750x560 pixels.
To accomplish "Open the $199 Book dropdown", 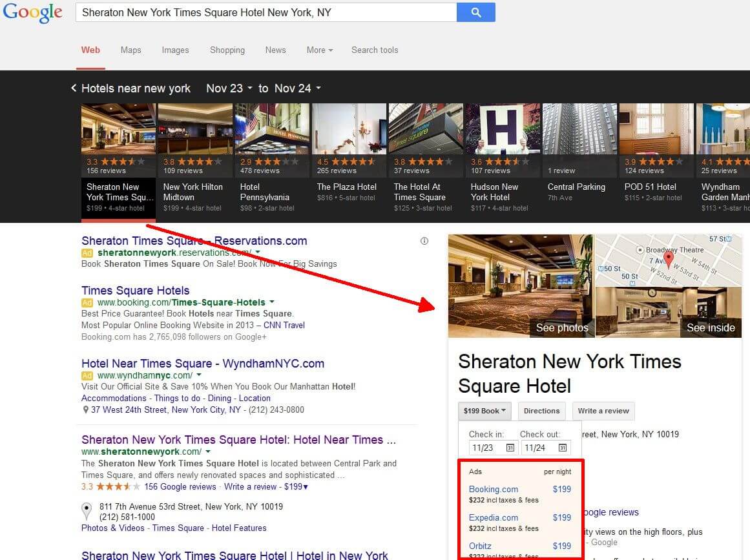I will tap(484, 411).
